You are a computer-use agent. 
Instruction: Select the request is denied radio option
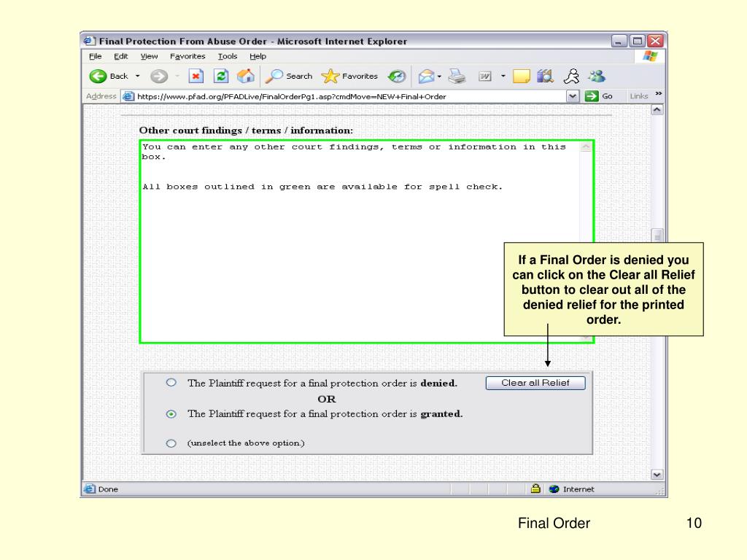(x=171, y=383)
